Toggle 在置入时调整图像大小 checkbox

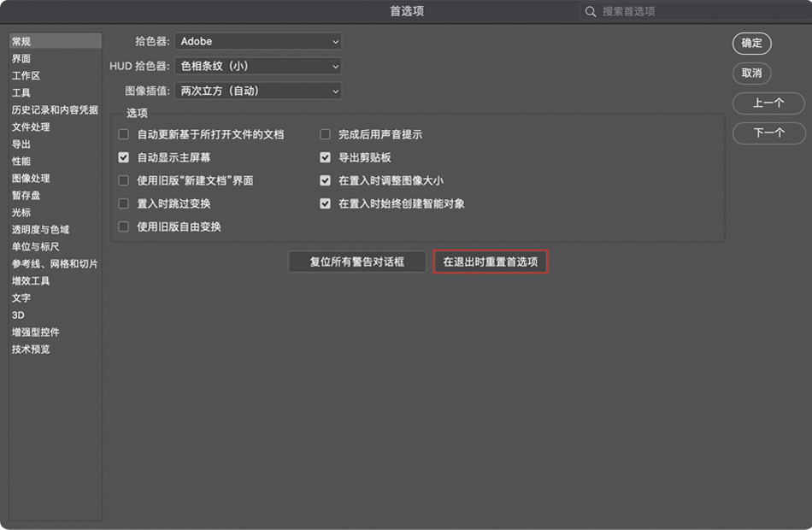point(325,181)
